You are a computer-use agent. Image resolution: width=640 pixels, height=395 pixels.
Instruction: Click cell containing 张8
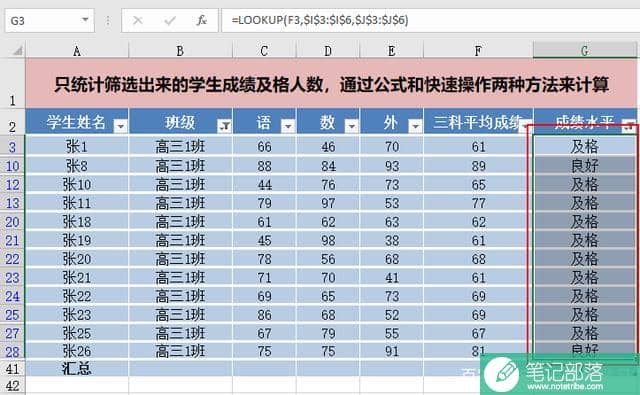coord(77,166)
